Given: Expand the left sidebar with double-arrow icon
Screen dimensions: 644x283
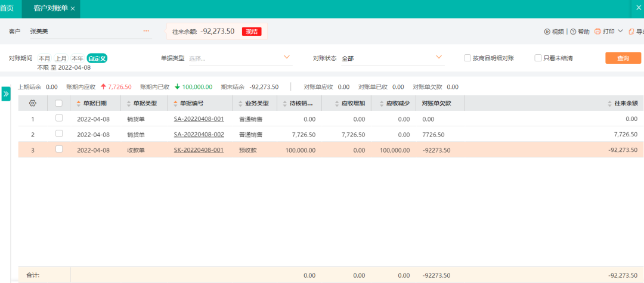Looking at the screenshot, I should pos(6,94).
